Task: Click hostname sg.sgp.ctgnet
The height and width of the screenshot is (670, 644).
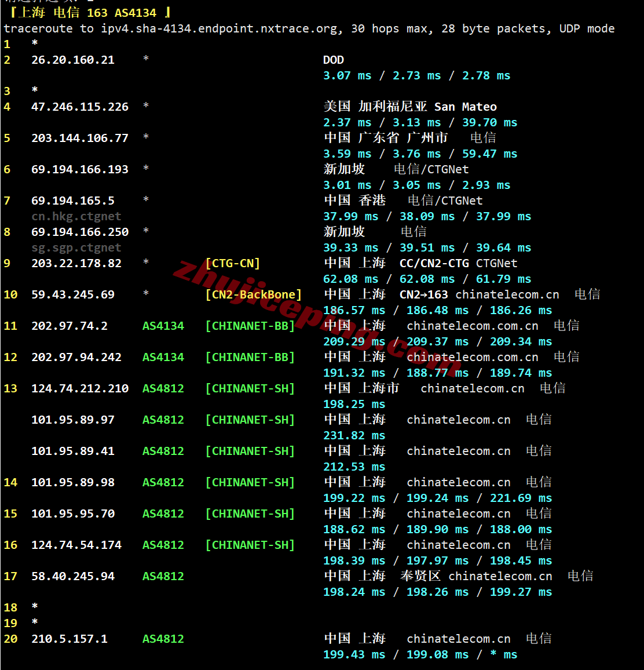Action: point(76,247)
